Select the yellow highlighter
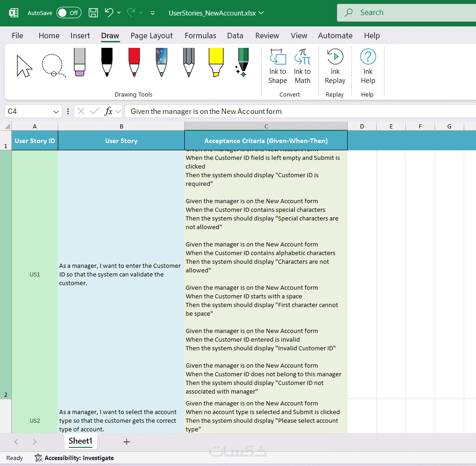Image resolution: width=476 pixels, height=466 pixels. (216, 62)
